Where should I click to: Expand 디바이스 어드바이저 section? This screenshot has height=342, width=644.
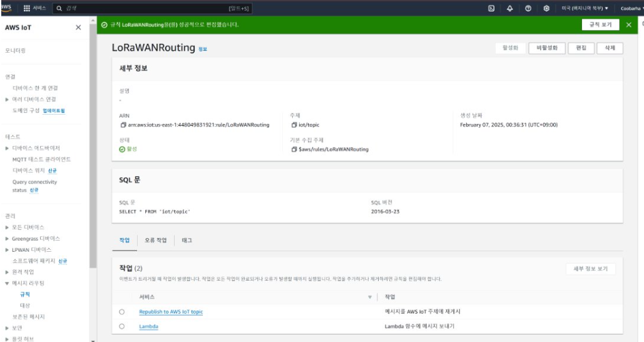click(7, 148)
